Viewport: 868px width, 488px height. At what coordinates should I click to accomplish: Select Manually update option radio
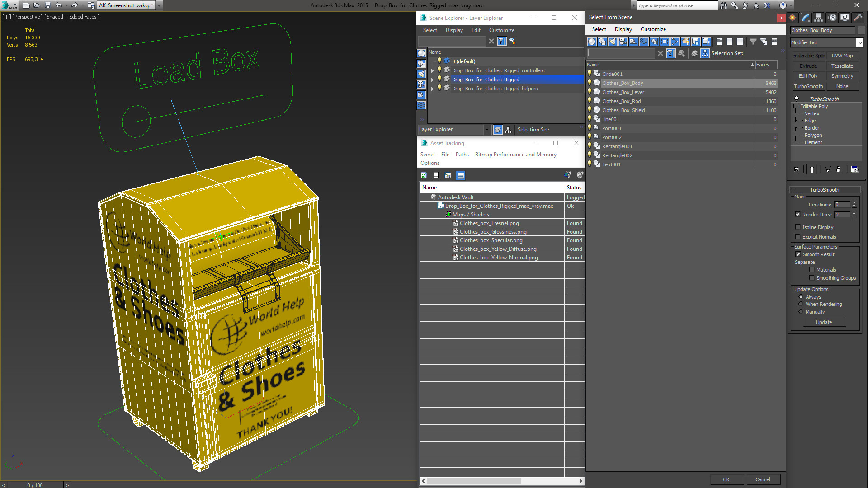coord(801,312)
